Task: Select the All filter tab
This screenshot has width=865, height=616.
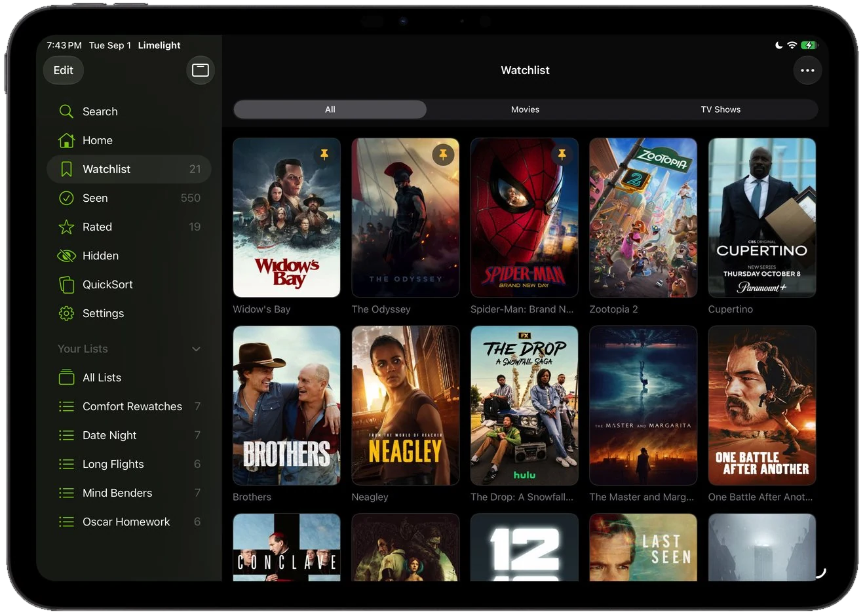Action: 330,109
